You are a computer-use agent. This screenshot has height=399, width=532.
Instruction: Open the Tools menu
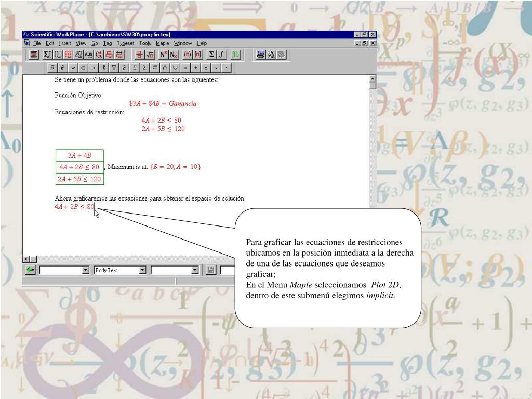tap(145, 43)
